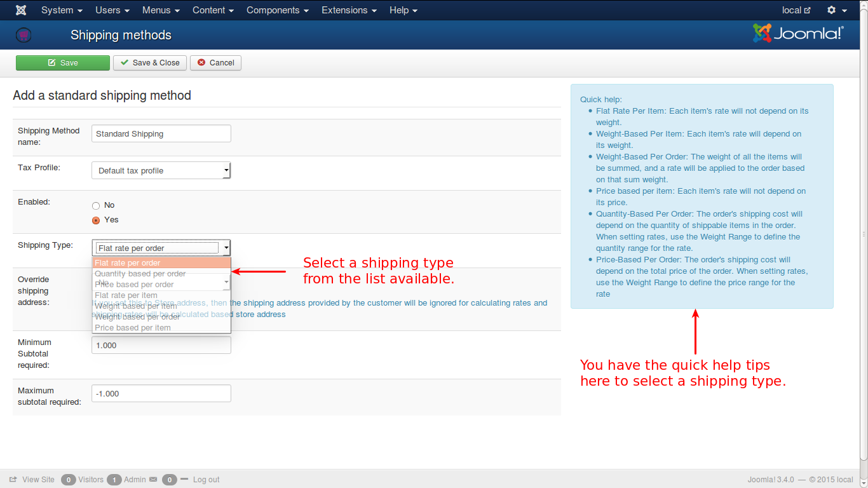Open the settings gear menu
The width and height of the screenshot is (868, 488).
[x=832, y=10]
